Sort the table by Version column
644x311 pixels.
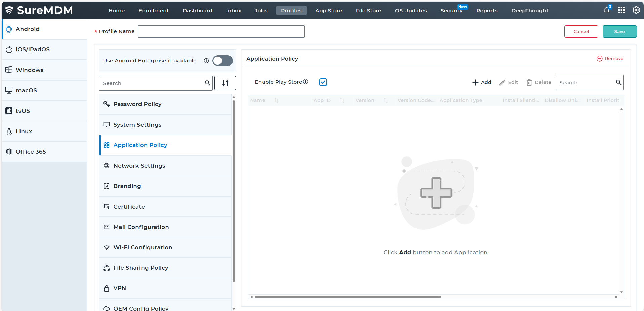pos(386,100)
